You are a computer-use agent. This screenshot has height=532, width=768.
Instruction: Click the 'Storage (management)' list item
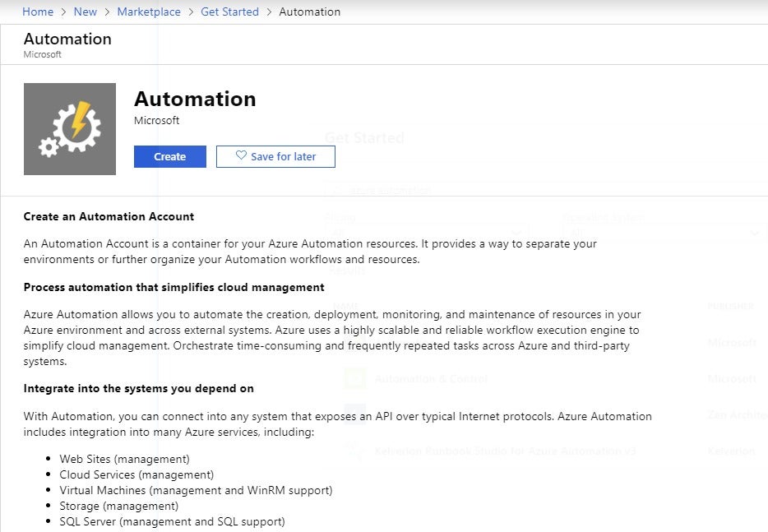click(119, 506)
